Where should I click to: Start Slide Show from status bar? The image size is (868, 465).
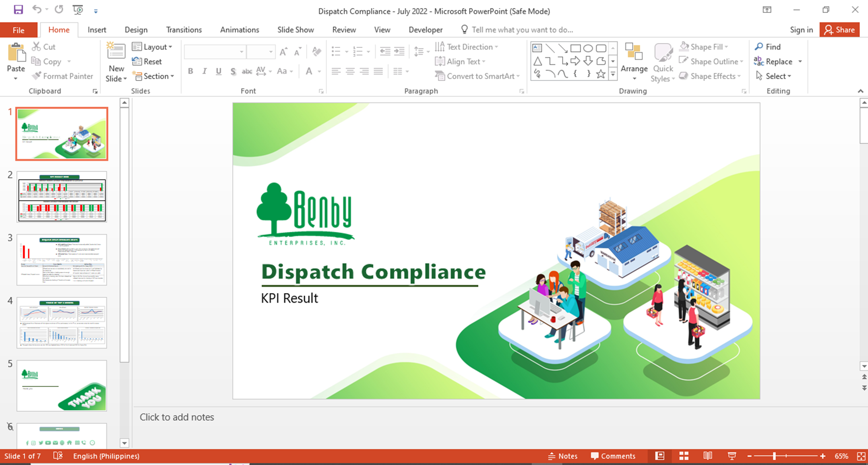[x=732, y=456]
